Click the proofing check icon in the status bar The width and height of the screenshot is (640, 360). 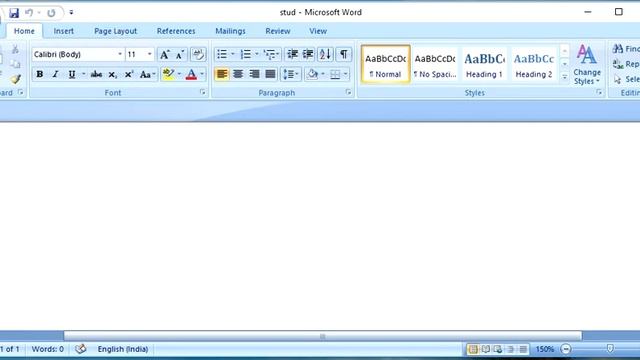click(80, 349)
